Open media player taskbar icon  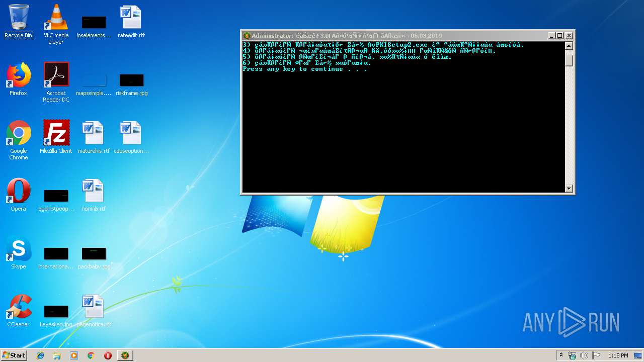click(74, 355)
